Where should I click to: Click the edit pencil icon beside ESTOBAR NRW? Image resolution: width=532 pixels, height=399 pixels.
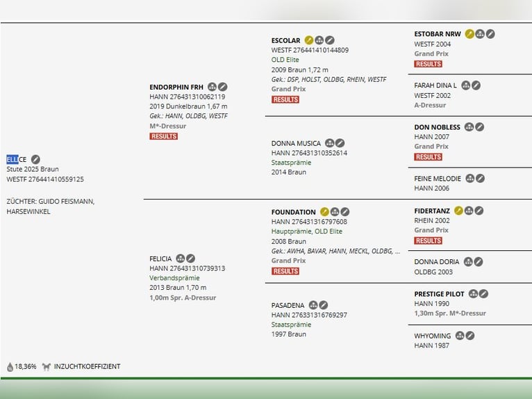pos(490,33)
